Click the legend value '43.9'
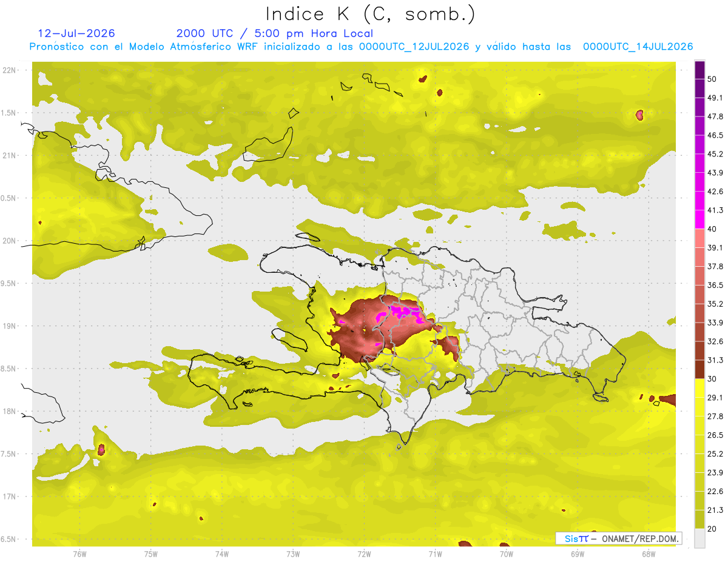This screenshot has height=562, width=728. point(715,173)
